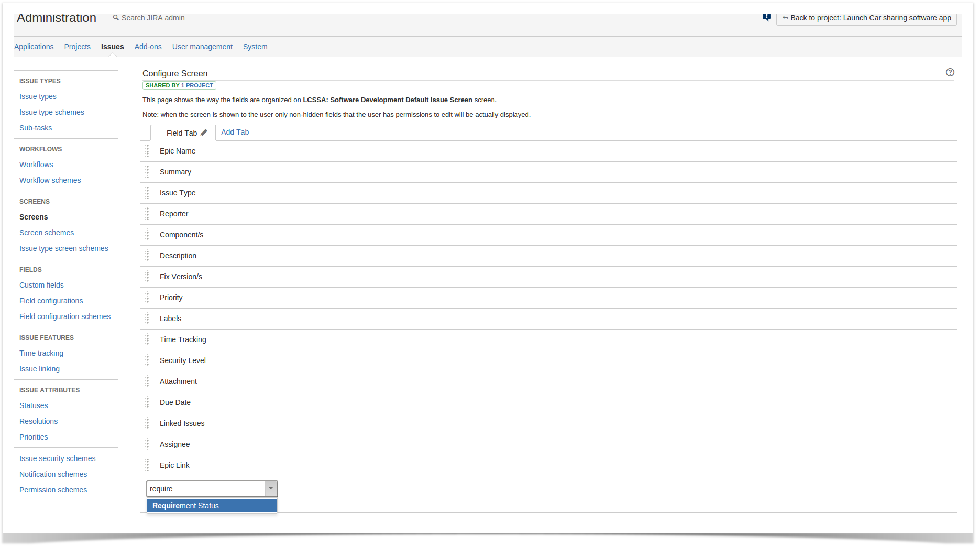Image resolution: width=980 pixels, height=548 pixels.
Task: Open Issue type screen schemes
Action: point(64,248)
